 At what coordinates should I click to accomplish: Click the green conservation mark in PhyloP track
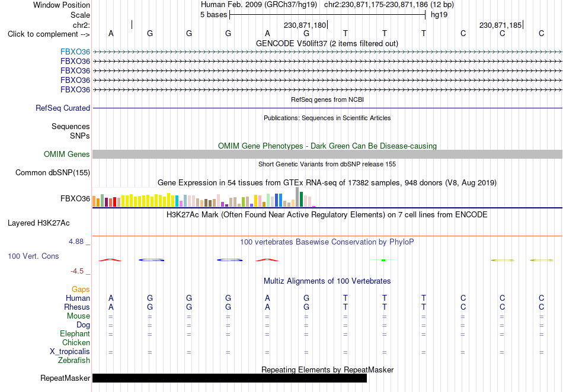pyautogui.click(x=383, y=260)
